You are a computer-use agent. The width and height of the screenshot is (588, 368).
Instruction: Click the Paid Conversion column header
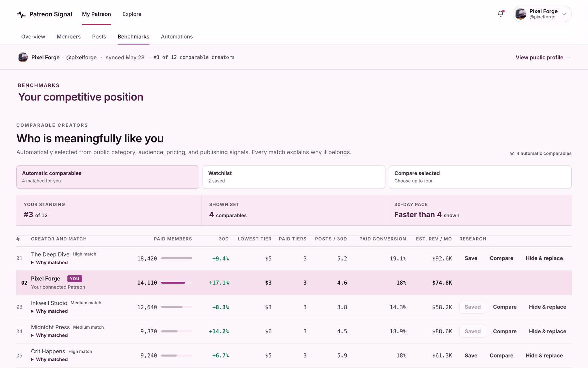click(x=383, y=239)
